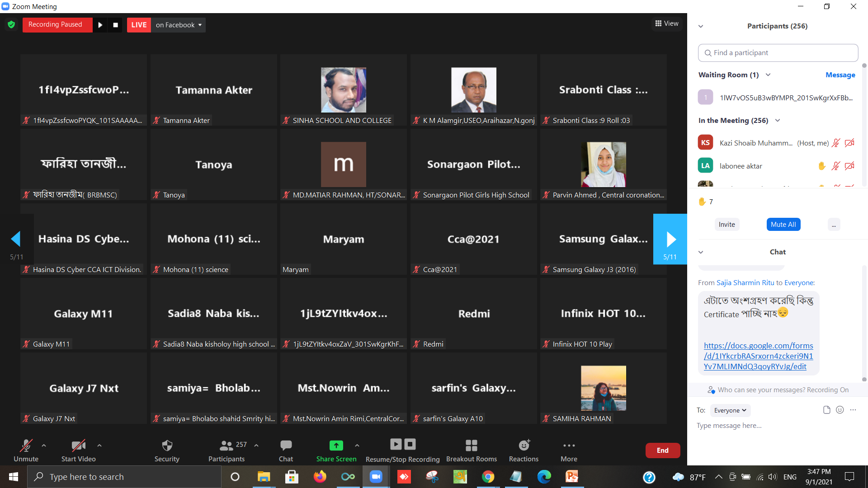Open Breakout Rooms
The height and width of the screenshot is (488, 868).
click(x=472, y=450)
